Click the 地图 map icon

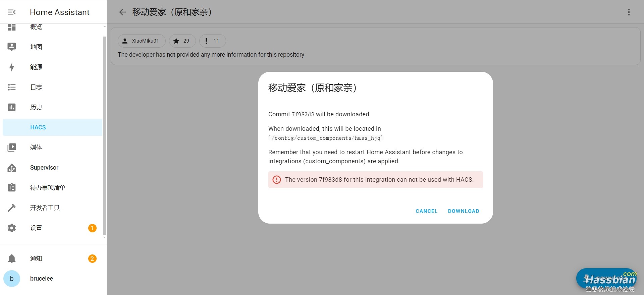pyautogui.click(x=12, y=47)
